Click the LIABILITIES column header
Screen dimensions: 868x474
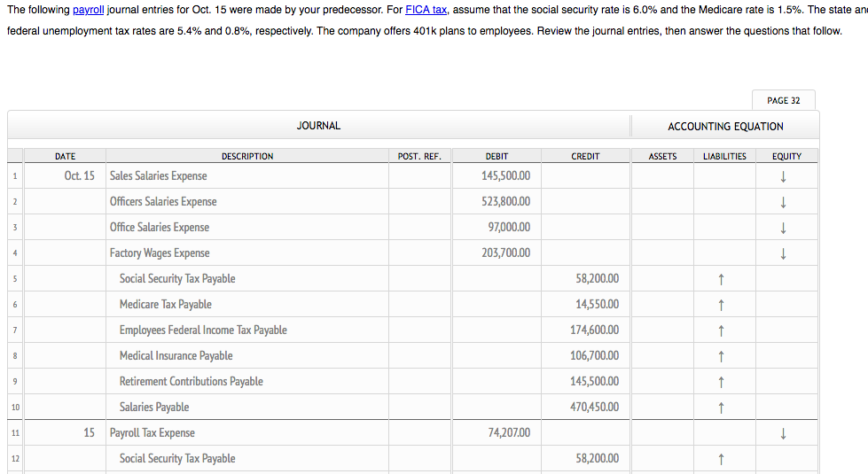click(724, 157)
